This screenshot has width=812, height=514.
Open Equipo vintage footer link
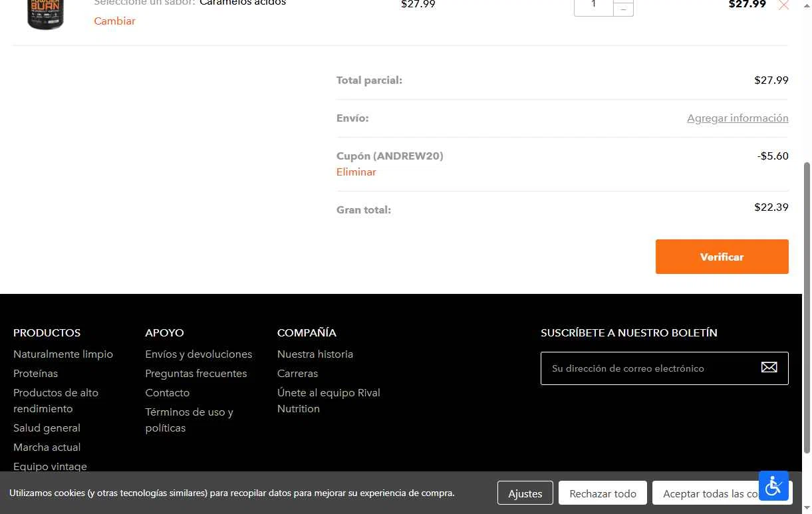pyautogui.click(x=50, y=466)
